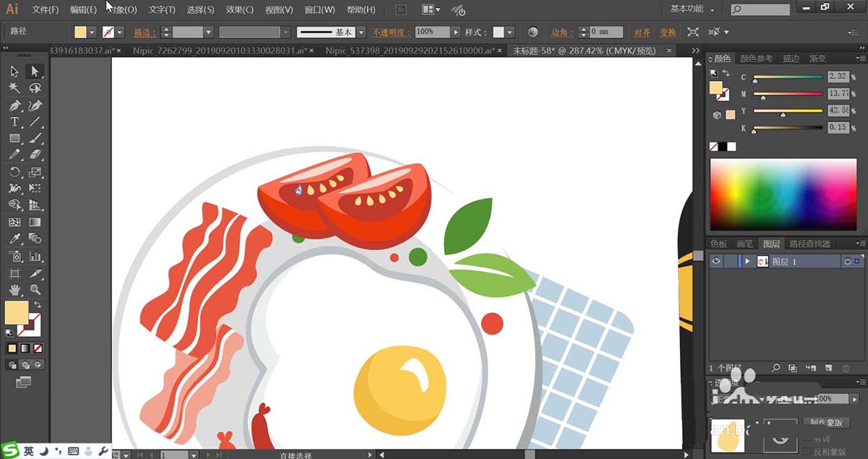Open the 窗口(W) menu

[320, 10]
